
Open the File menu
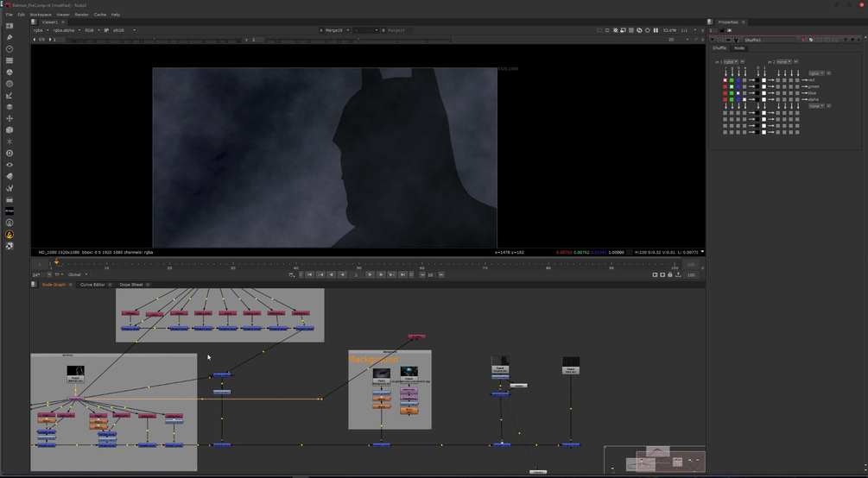click(9, 15)
